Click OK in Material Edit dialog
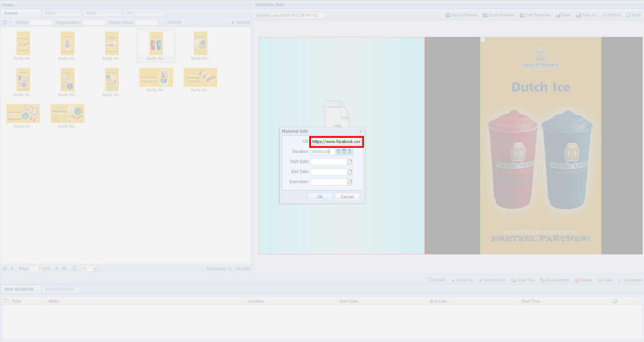This screenshot has width=644, height=342. pyautogui.click(x=320, y=197)
